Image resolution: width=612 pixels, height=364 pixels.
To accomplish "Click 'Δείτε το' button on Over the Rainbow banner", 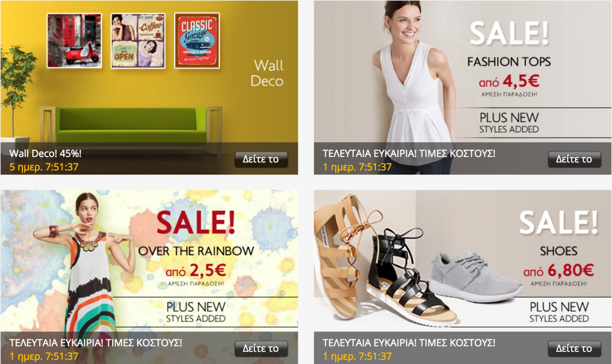I will coord(261,349).
